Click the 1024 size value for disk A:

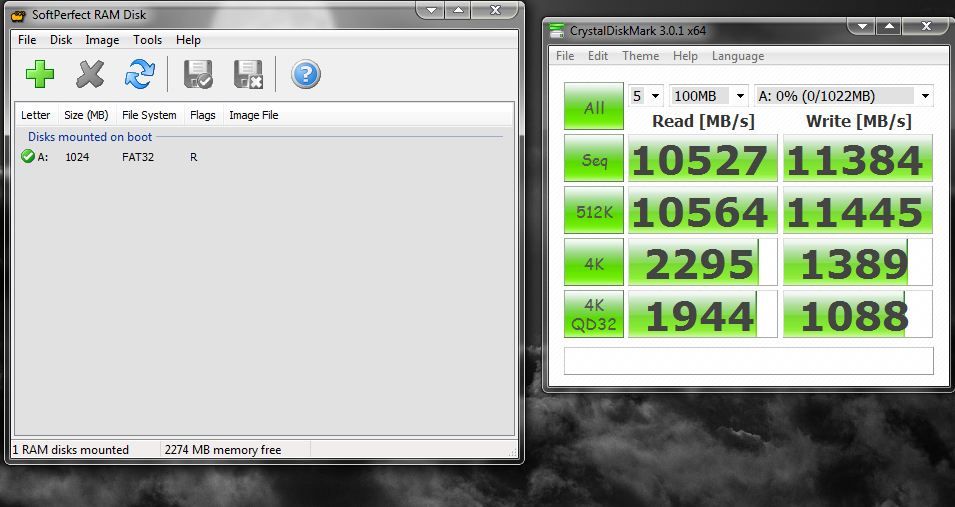(x=77, y=157)
